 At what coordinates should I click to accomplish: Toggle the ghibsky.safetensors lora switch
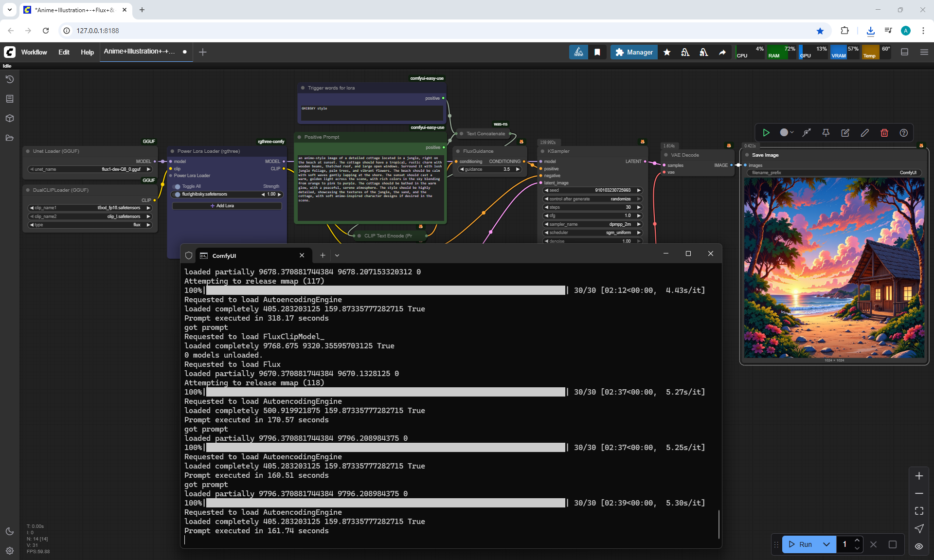[x=177, y=195]
